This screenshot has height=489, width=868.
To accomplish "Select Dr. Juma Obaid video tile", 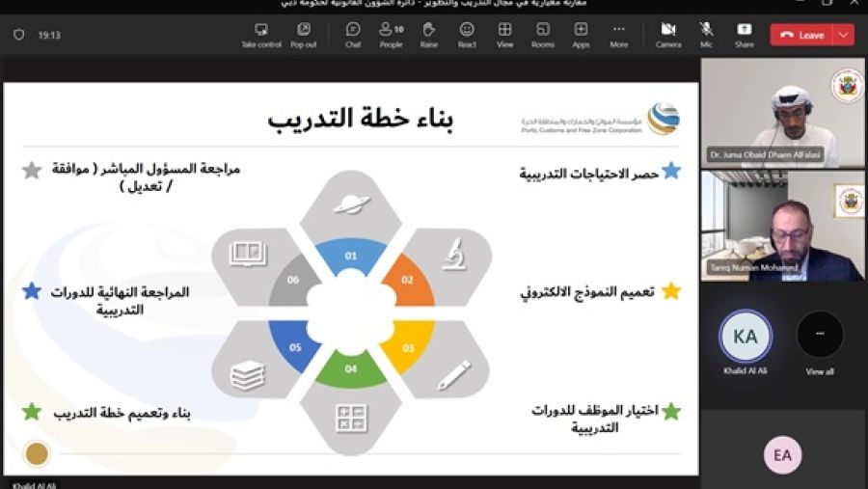I will 782,113.
